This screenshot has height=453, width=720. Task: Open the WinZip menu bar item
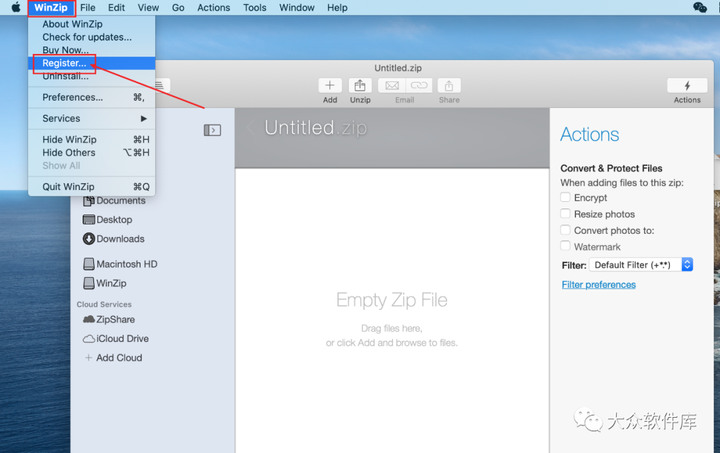coord(51,7)
